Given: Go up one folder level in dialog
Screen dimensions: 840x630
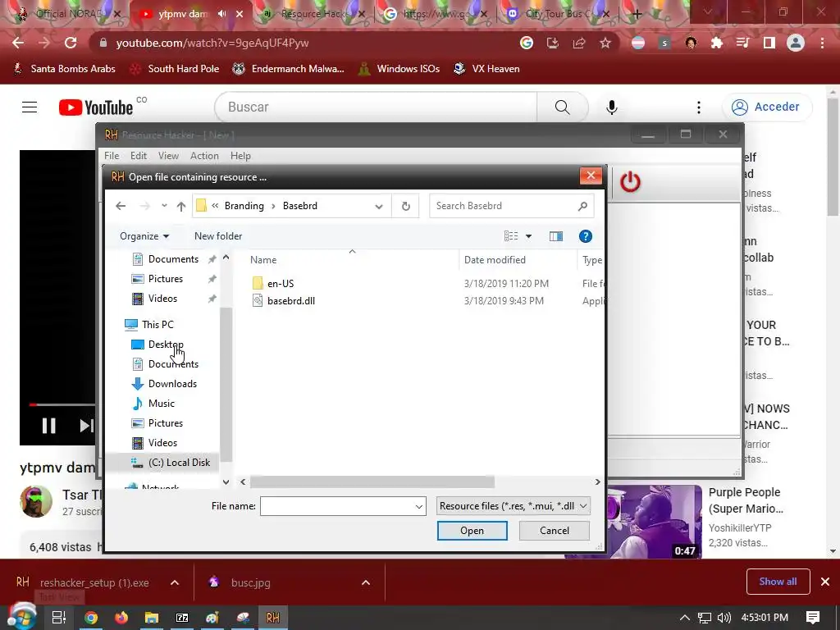Looking at the screenshot, I should 181,206.
